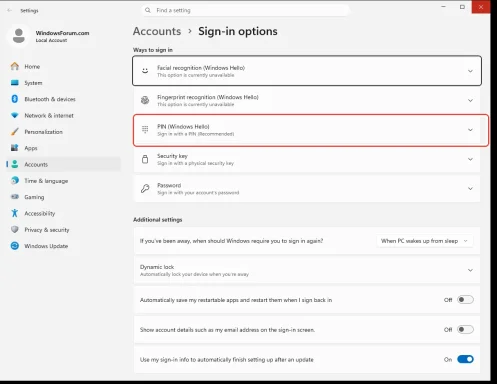Select Accessibility label in sidebar

click(40, 213)
